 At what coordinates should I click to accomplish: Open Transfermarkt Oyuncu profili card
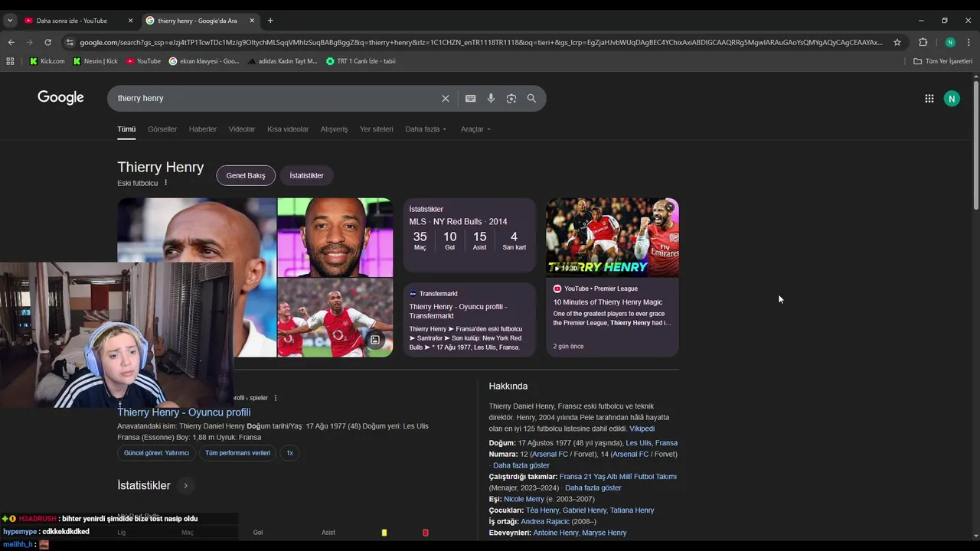point(469,320)
